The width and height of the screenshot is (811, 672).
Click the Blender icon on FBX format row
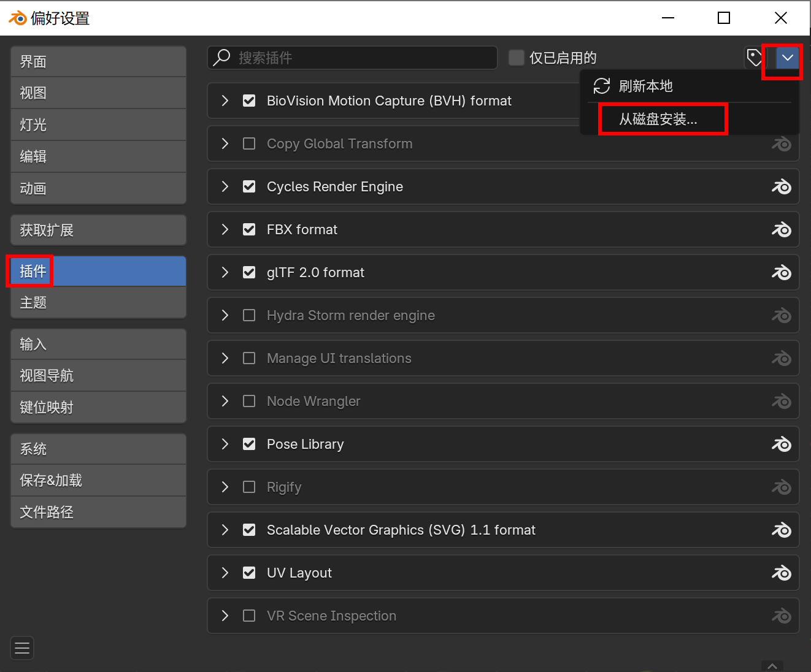coord(782,229)
